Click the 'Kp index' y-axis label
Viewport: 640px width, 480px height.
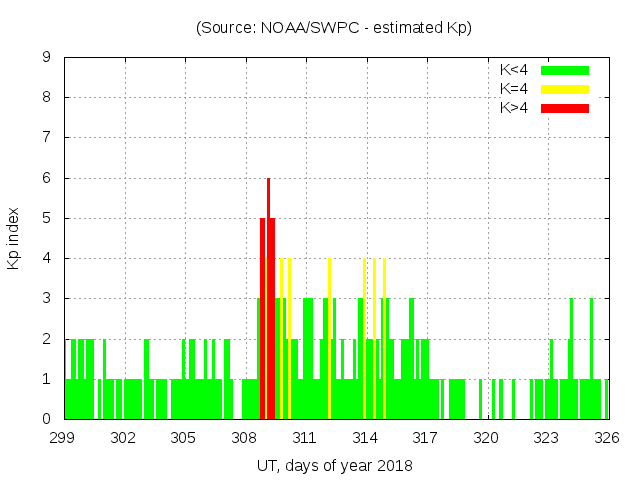[x=14, y=238]
